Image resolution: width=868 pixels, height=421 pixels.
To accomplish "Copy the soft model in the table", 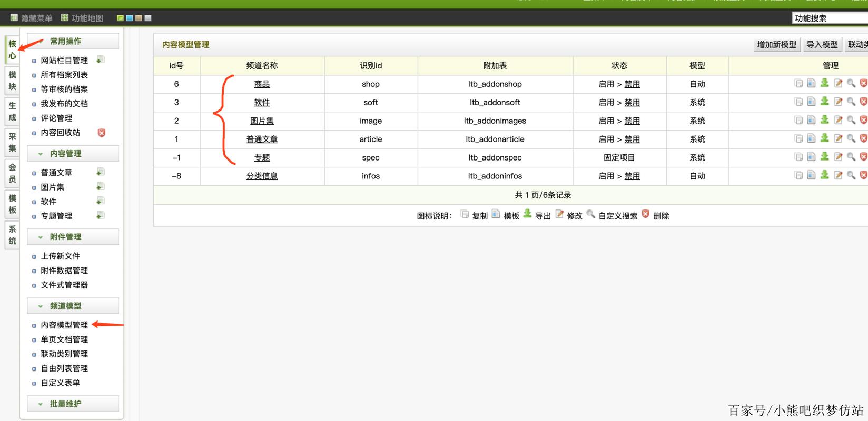I will click(x=798, y=102).
